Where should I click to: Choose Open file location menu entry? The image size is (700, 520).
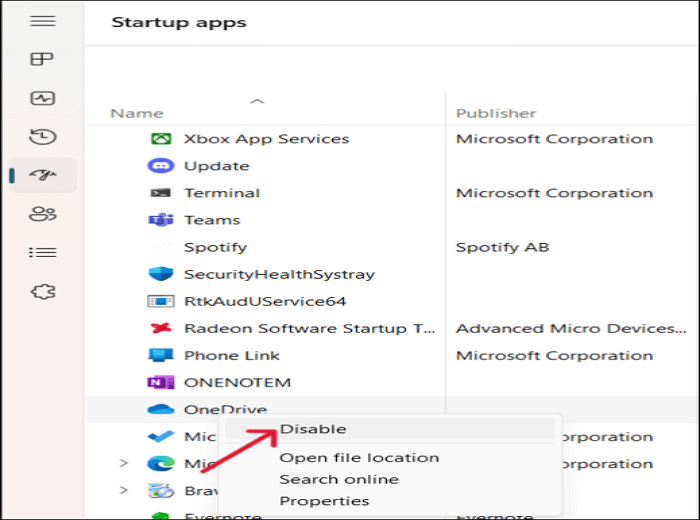pyautogui.click(x=359, y=457)
